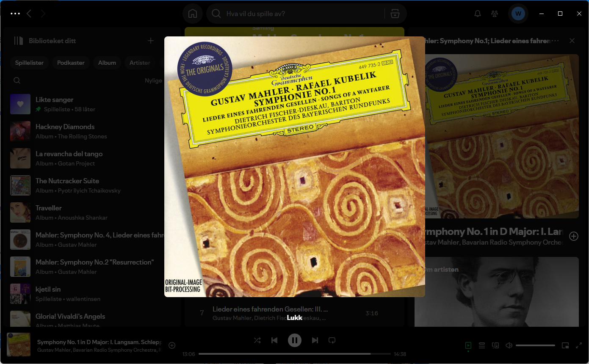Click the 3:16 duration of track 7
Viewport: 589px width, 364px height.
coord(371,313)
